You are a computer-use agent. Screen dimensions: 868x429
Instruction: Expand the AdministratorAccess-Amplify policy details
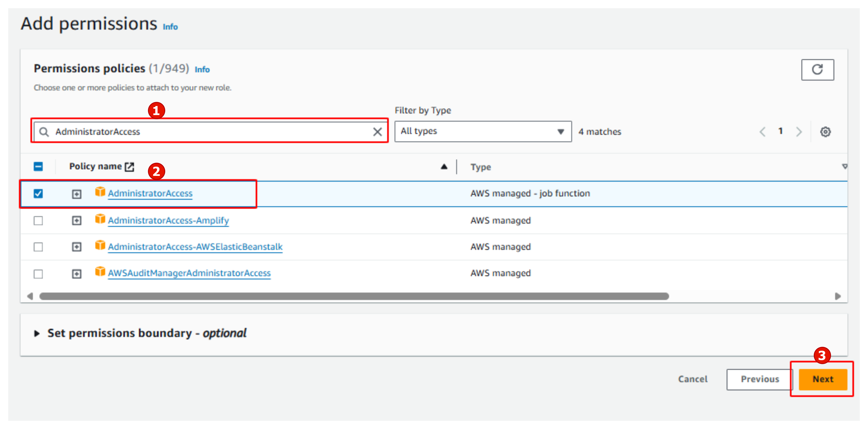pos(76,220)
